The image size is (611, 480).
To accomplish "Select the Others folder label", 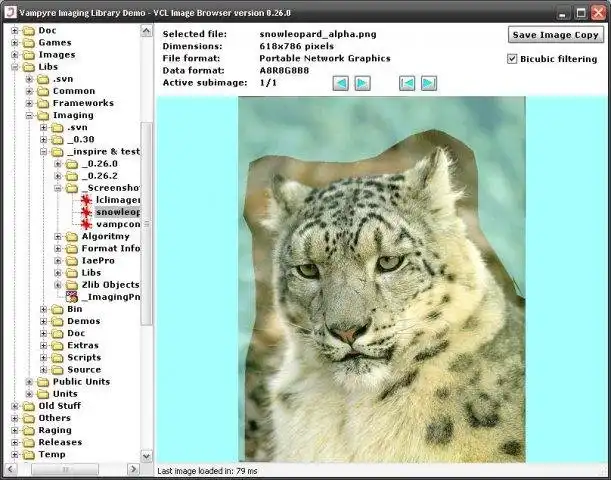I will (55, 418).
